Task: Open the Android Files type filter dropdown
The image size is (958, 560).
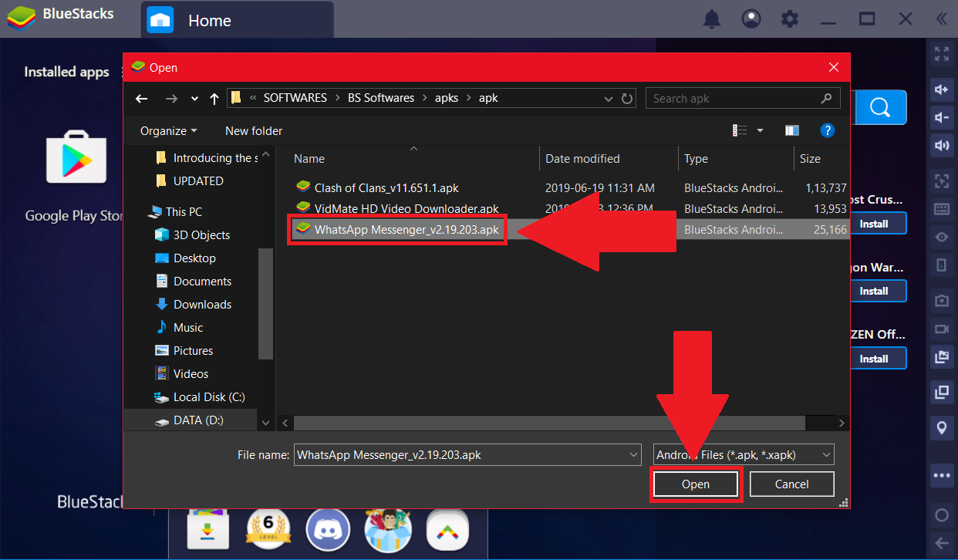Action: click(x=744, y=455)
